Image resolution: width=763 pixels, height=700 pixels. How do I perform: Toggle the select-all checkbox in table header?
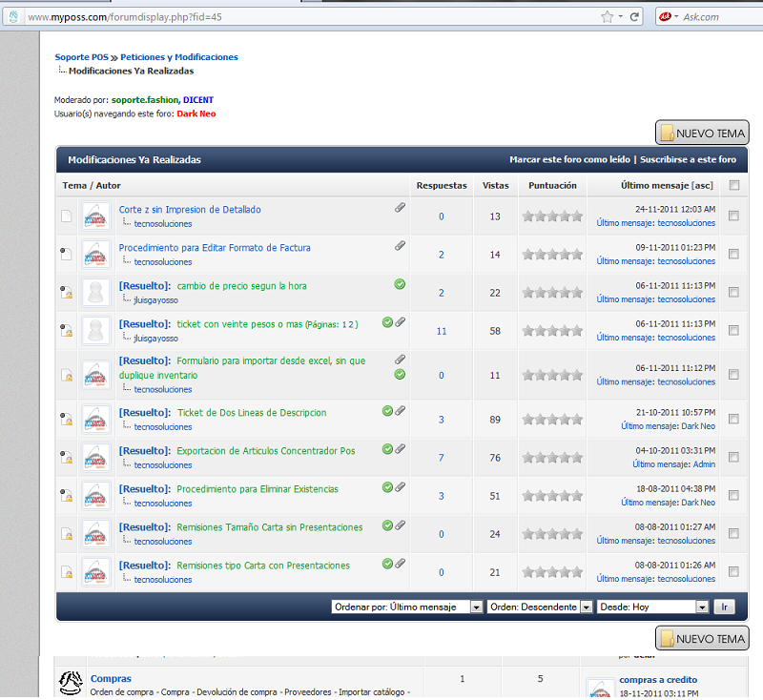(733, 185)
